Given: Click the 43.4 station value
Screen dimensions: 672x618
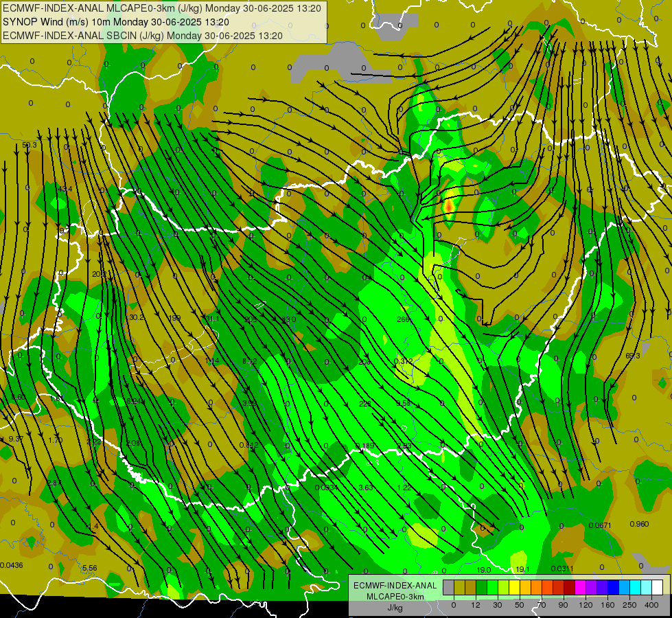Looking at the screenshot, I should click(65, 189).
